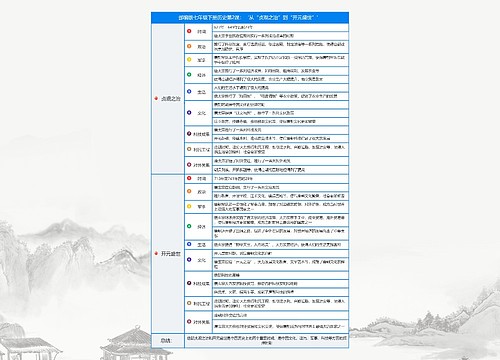Select the yellow circle marker in 贞观之治 section
Image resolution: width=500 pixels, height=360 pixels.
[189, 60]
